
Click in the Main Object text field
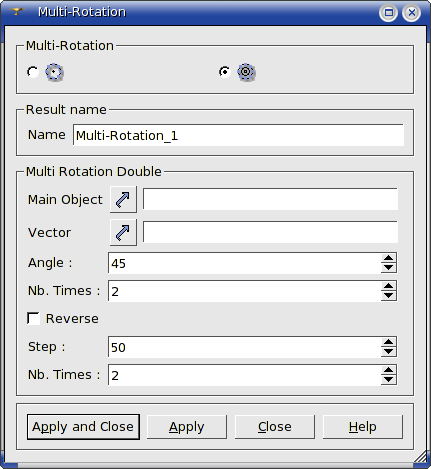270,199
